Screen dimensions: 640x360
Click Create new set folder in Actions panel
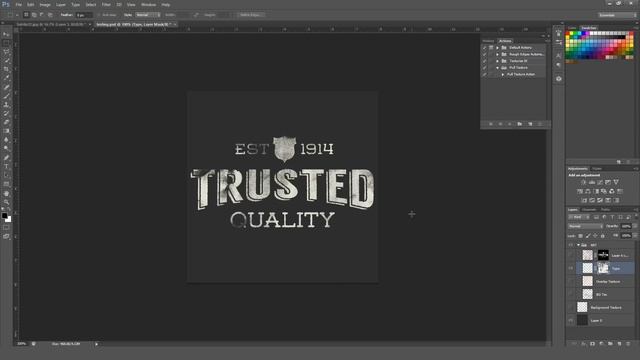(520, 124)
